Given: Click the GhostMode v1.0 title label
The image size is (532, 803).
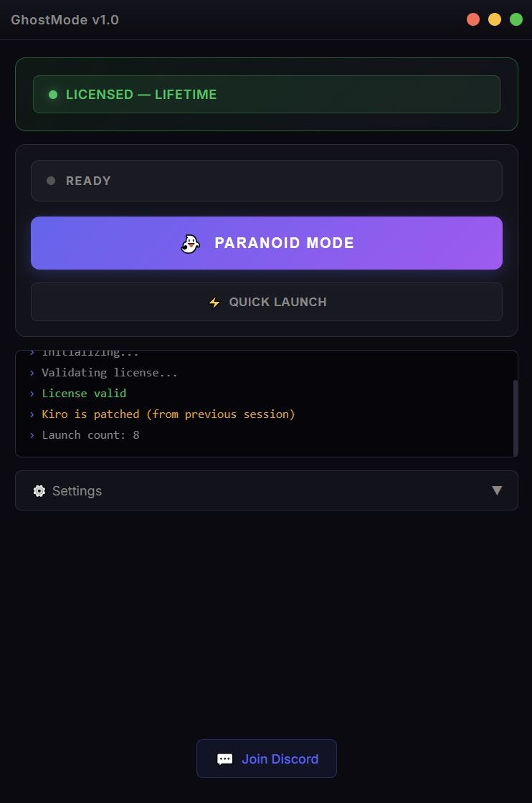Looking at the screenshot, I should pos(65,20).
